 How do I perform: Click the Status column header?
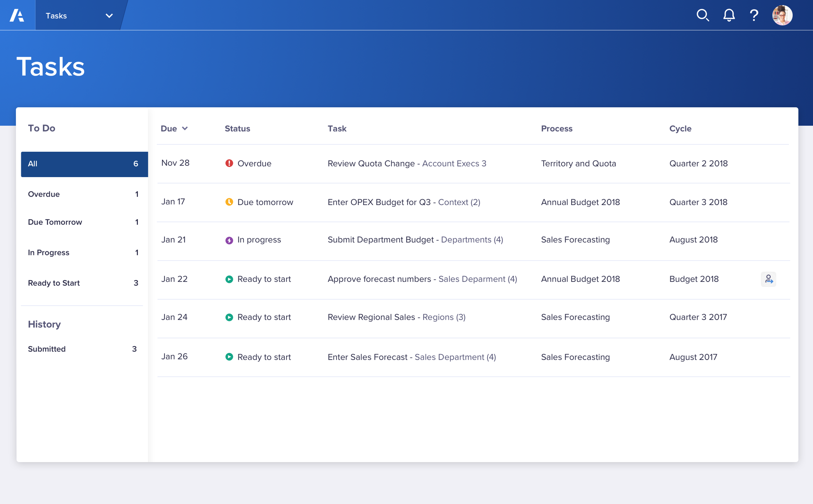point(237,129)
